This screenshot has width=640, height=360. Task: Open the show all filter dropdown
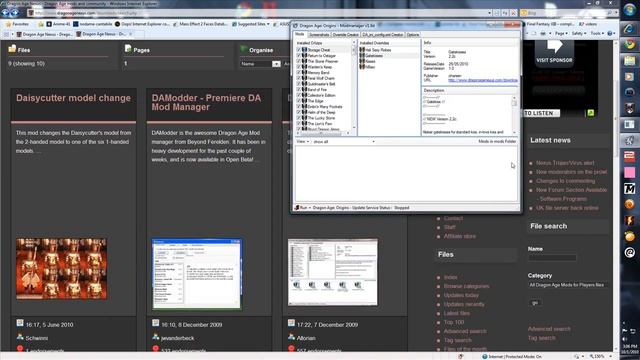coord(344,142)
